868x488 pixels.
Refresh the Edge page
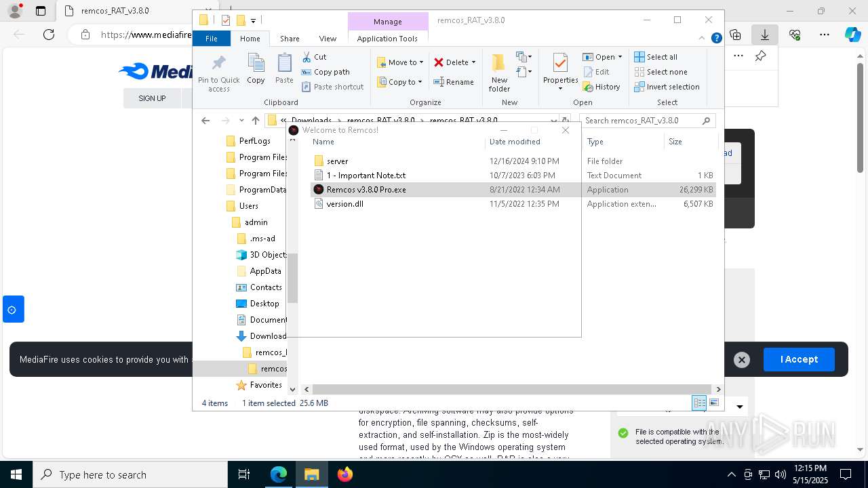click(49, 35)
